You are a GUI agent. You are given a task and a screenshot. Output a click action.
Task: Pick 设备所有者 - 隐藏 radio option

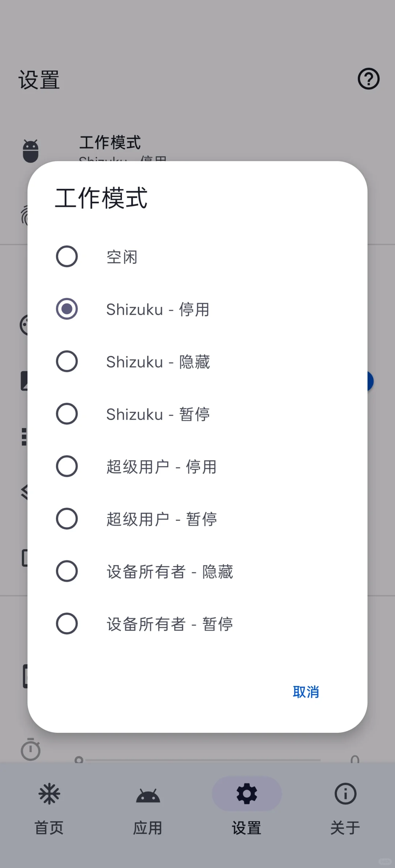tap(67, 571)
